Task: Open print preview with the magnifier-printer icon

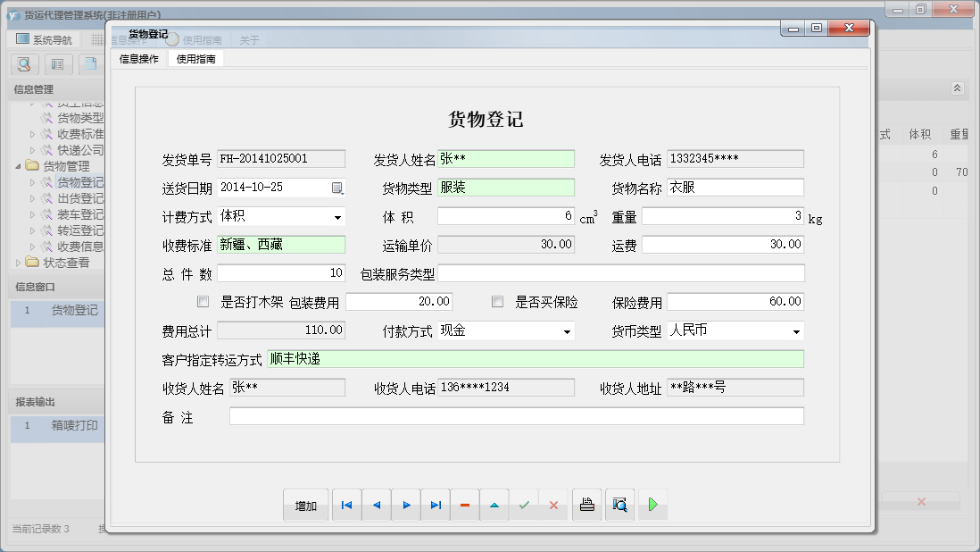Action: pos(619,505)
